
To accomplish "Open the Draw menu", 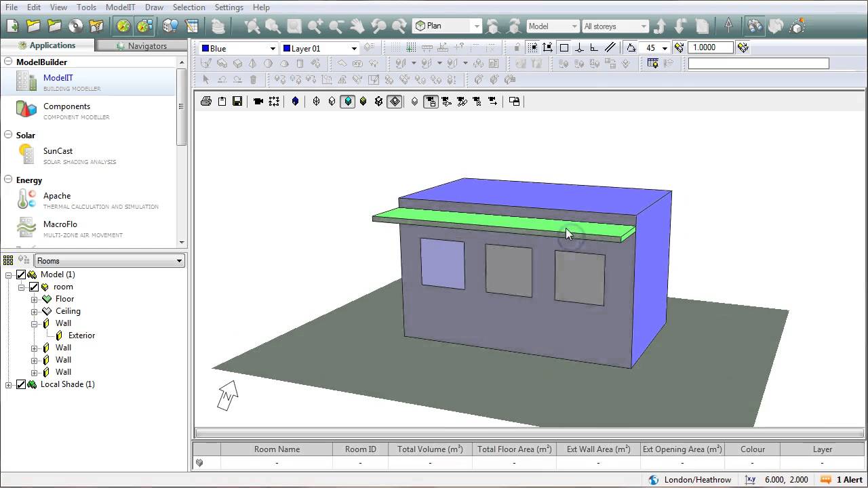I will 154,7.
